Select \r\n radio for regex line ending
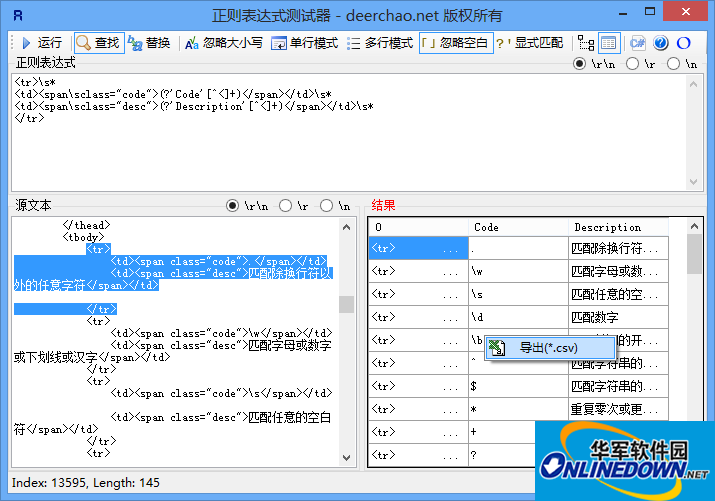715x501 pixels. pyautogui.click(x=594, y=64)
